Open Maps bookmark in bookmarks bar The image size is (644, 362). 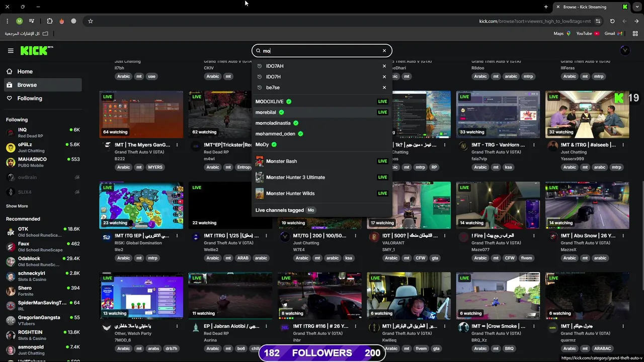point(562,34)
